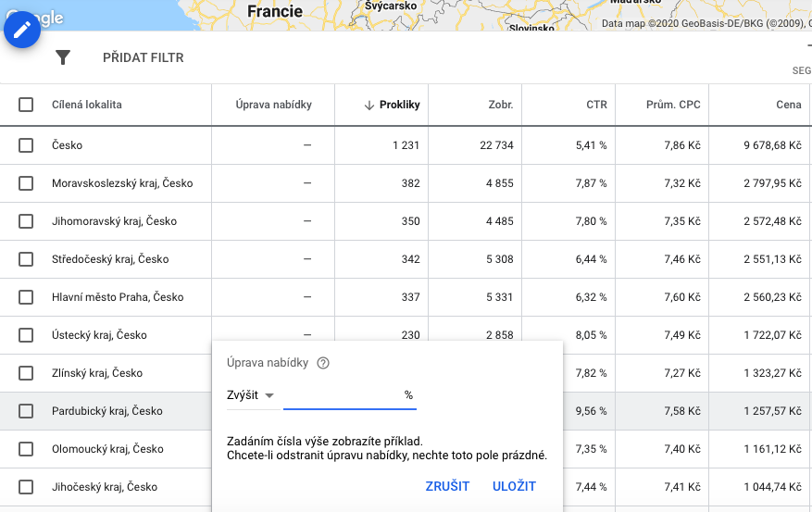This screenshot has height=512, width=812.
Task: Click the help icon beside Úprava nabídky
Action: click(x=323, y=363)
